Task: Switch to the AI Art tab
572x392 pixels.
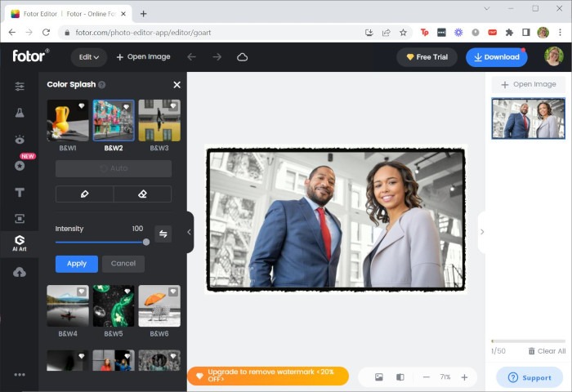Action: [20, 243]
